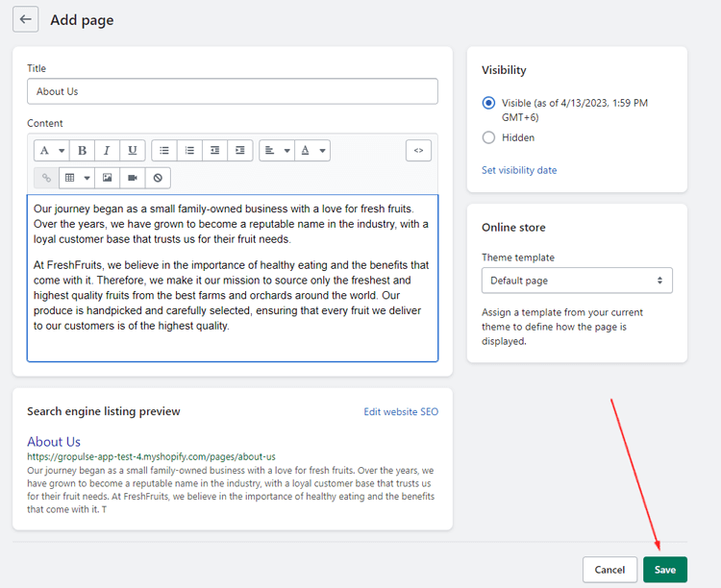Click the Cancel button
Viewport: 721px width, 588px height.
[609, 570]
